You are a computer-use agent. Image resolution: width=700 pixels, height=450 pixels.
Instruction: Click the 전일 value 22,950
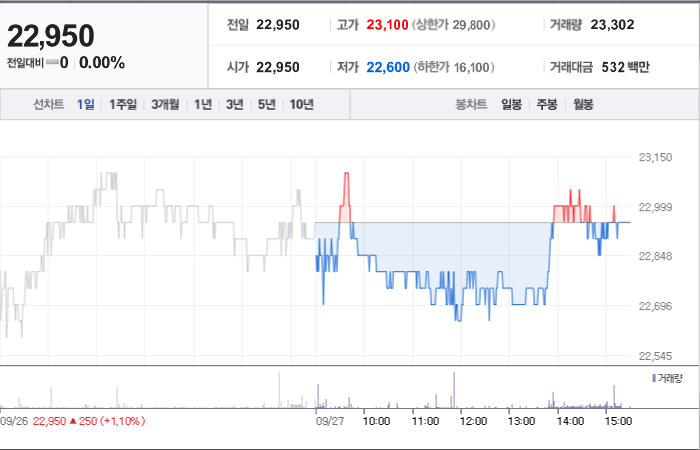click(278, 25)
